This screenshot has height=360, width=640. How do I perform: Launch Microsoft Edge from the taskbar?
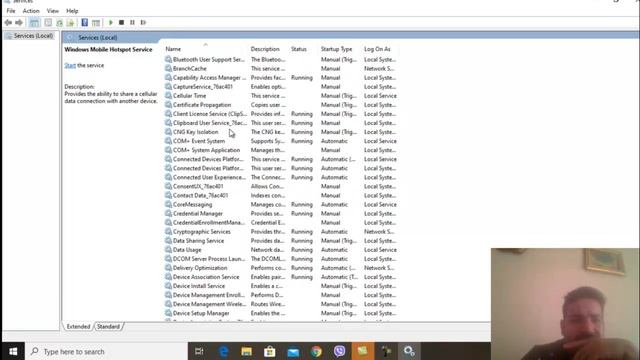point(223,351)
